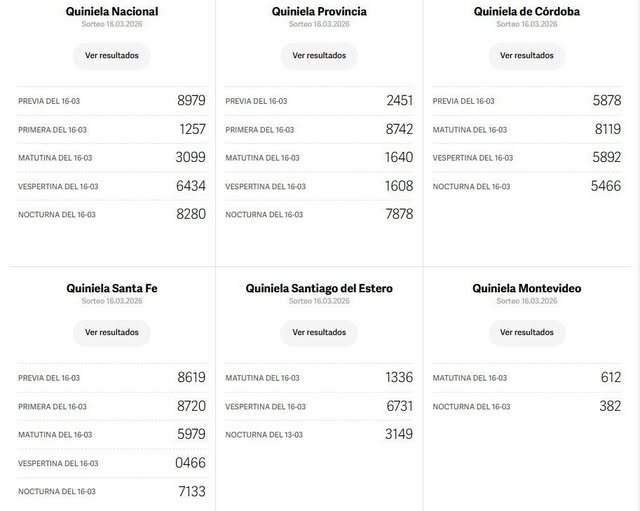Click the Quiniela Nacional heading

coord(112,12)
